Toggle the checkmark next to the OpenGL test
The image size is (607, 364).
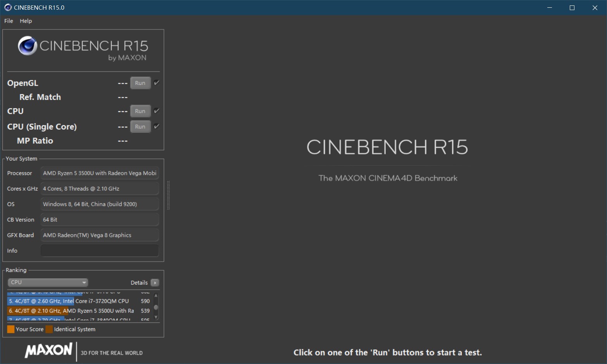click(x=156, y=83)
